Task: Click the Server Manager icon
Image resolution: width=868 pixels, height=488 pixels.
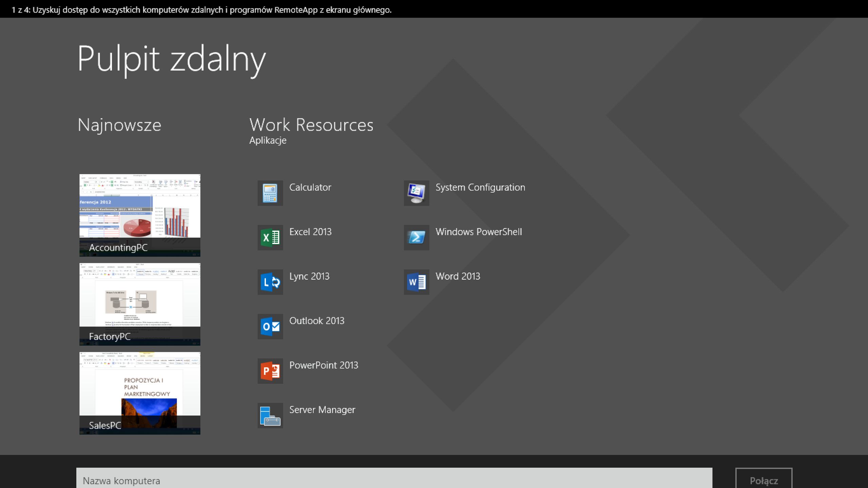Action: 270,415
